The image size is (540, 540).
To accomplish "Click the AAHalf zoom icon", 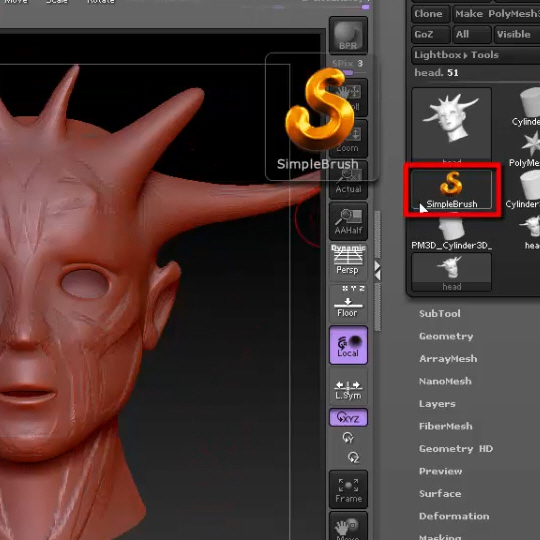I will pyautogui.click(x=348, y=221).
